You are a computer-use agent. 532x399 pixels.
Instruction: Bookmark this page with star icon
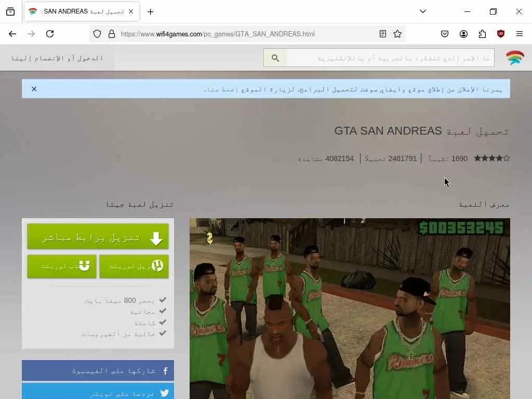click(x=397, y=34)
